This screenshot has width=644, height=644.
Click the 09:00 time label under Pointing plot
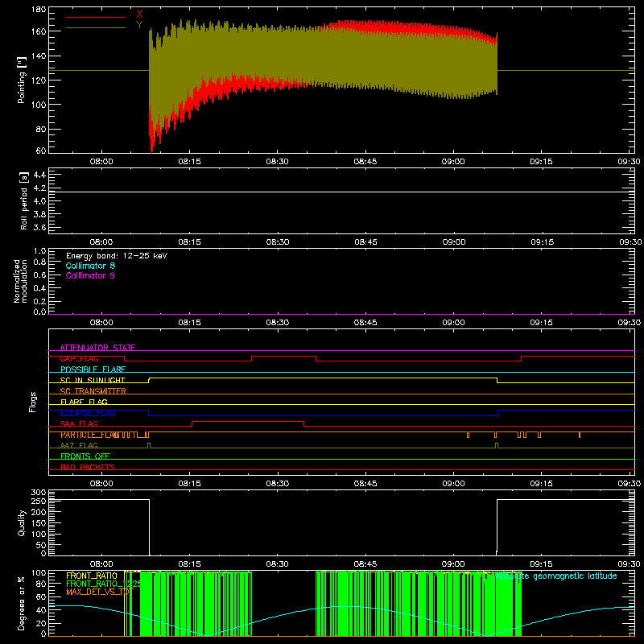click(x=453, y=162)
